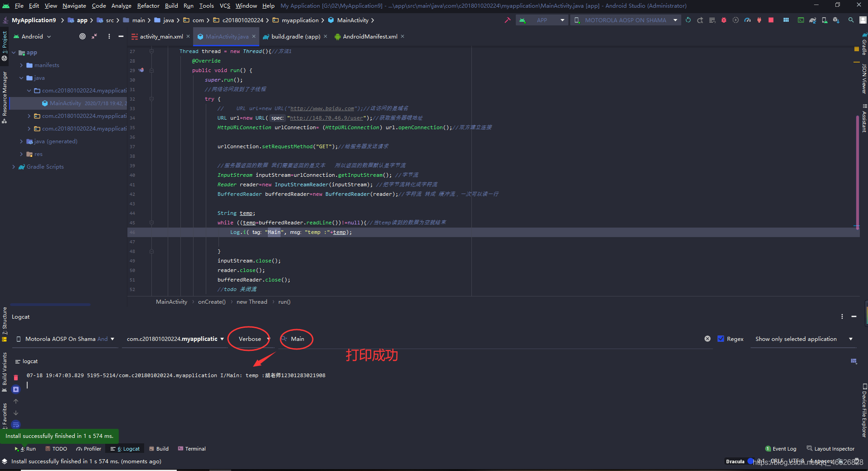Expand the res folder arrow
This screenshot has height=471, width=868.
pos(21,154)
